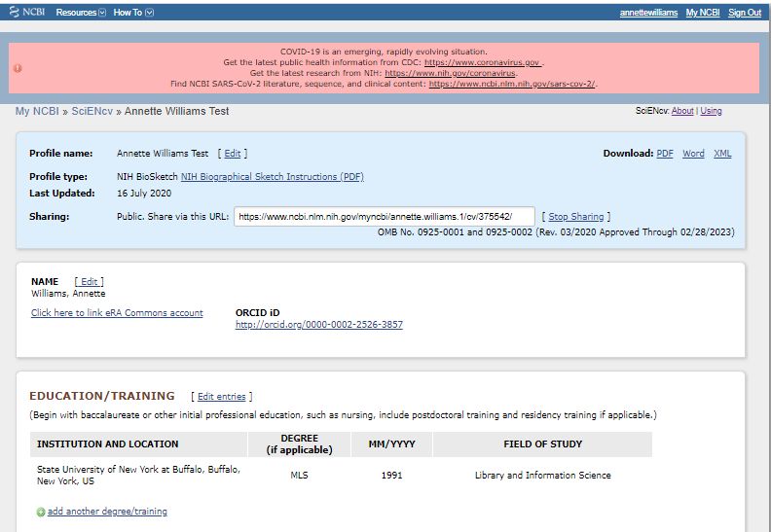This screenshot has height=532, width=771.
Task: Open the Resources dropdown menu
Action: tap(81, 13)
